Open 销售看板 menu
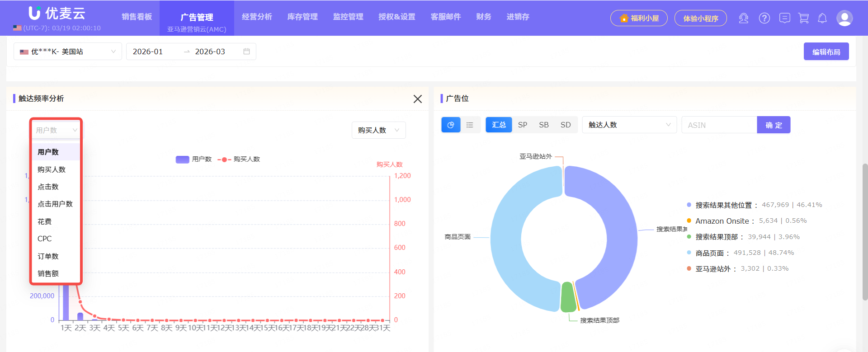 (137, 17)
